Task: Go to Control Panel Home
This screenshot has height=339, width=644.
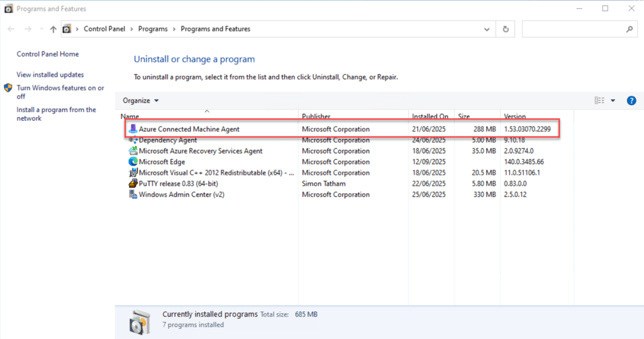Action: 48,54
